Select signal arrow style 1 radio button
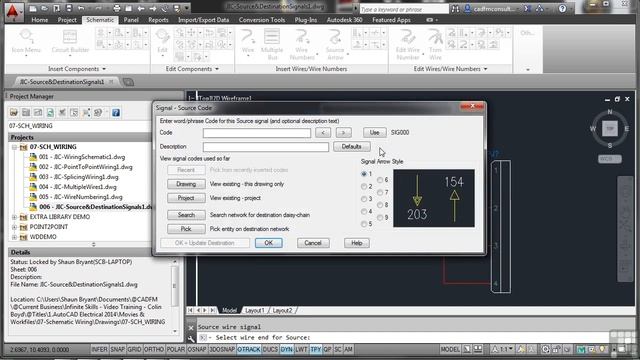This screenshot has height=360, width=640. [x=364, y=174]
